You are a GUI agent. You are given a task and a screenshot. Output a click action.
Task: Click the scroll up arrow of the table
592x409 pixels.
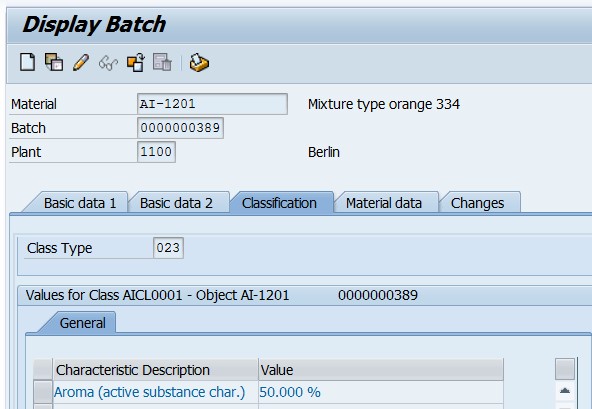pos(565,391)
